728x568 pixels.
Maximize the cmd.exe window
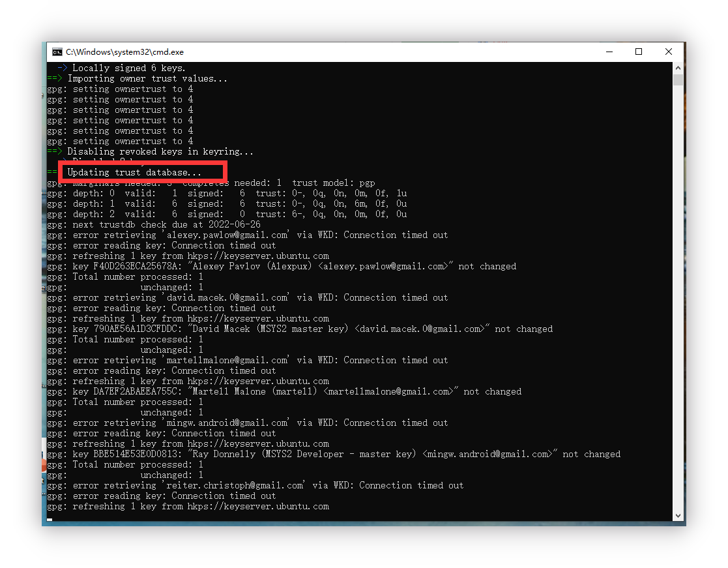[639, 52]
